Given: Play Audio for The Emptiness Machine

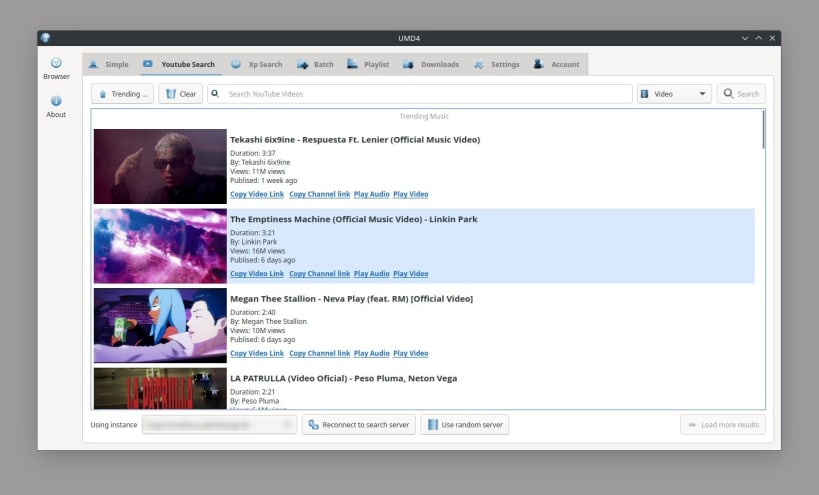Looking at the screenshot, I should 371,274.
